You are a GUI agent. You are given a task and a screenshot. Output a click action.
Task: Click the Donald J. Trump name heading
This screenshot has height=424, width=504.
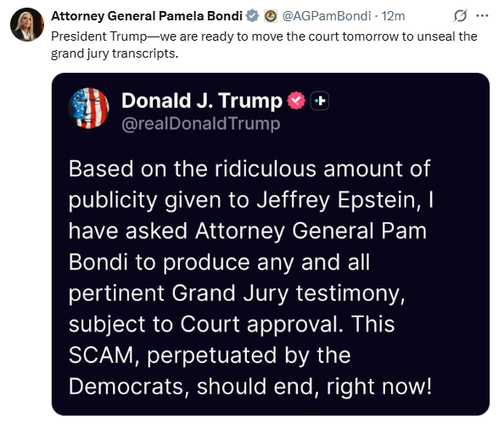click(x=202, y=101)
